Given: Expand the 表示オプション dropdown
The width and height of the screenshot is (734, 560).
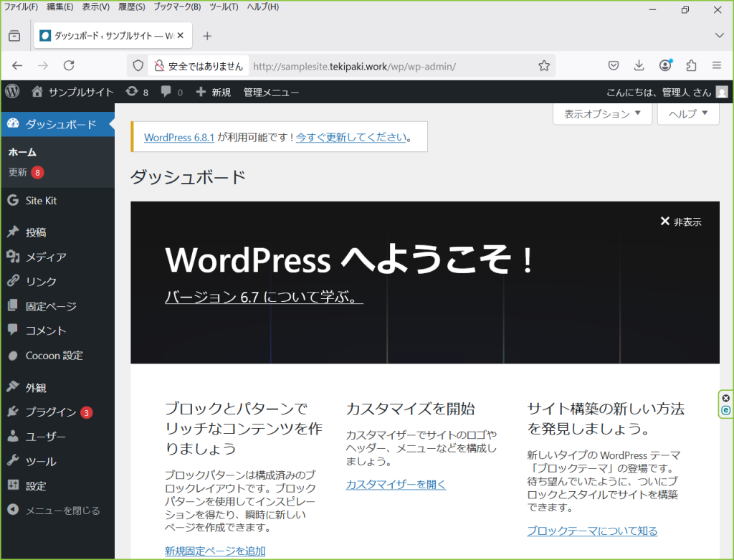Looking at the screenshot, I should 602,114.
